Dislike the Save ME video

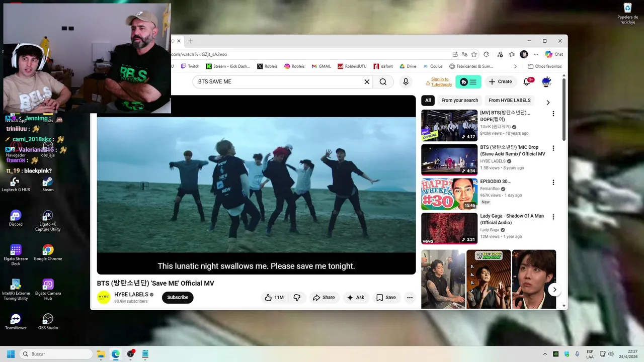click(297, 298)
